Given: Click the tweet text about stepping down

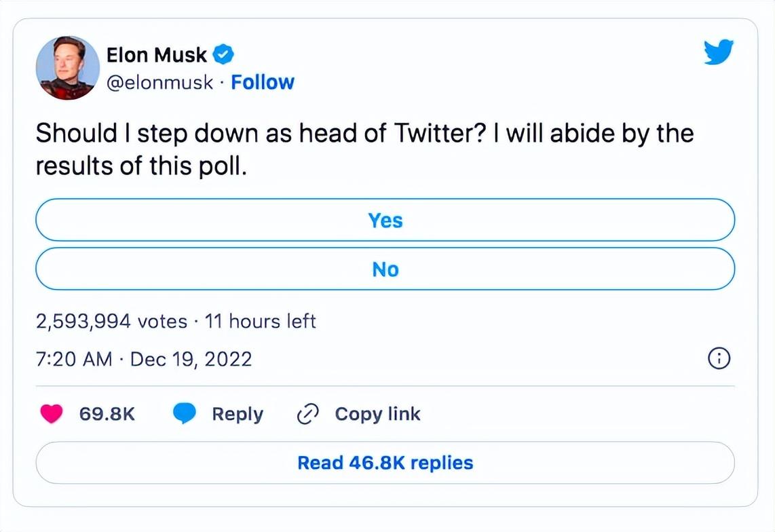Looking at the screenshot, I should pos(364,149).
